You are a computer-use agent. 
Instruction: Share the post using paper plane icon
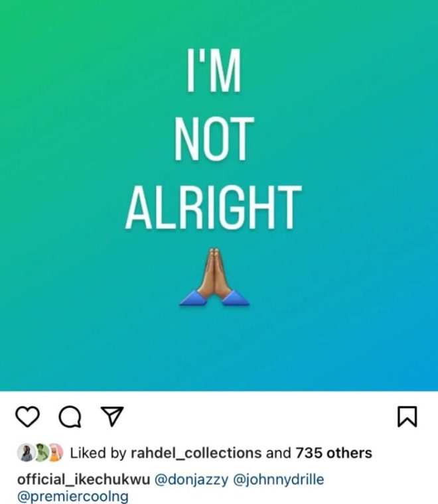pyautogui.click(x=112, y=416)
